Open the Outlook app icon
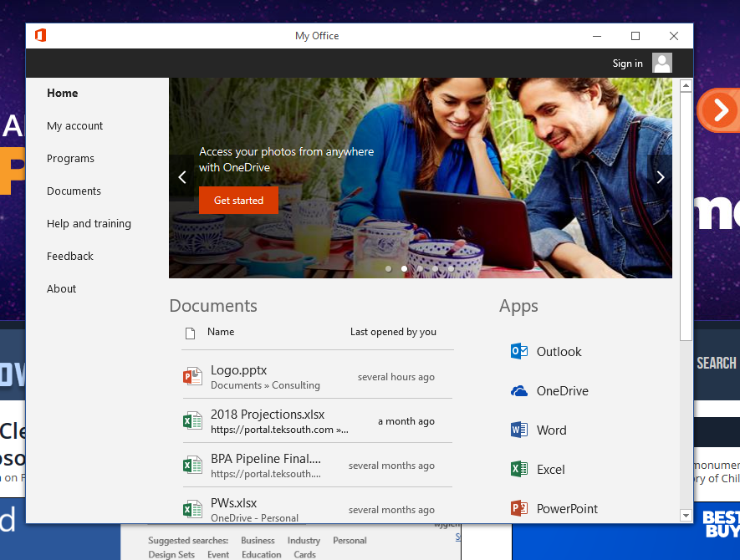This screenshot has height=560, width=740. click(x=519, y=352)
